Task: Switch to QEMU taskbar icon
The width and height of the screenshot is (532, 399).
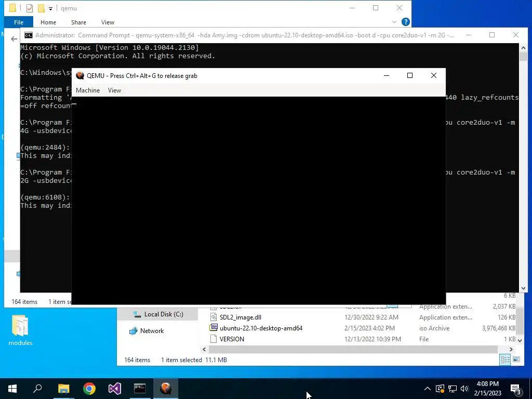Action: click(x=166, y=389)
